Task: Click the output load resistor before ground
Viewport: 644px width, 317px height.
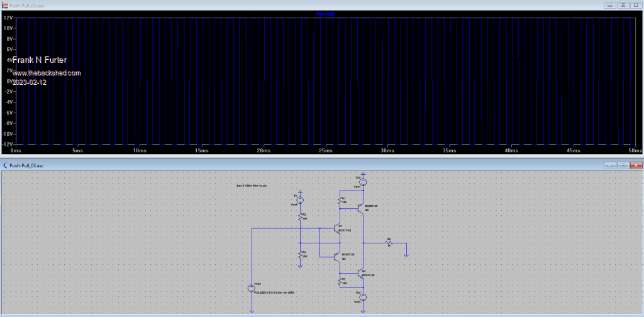Action: click(x=389, y=243)
